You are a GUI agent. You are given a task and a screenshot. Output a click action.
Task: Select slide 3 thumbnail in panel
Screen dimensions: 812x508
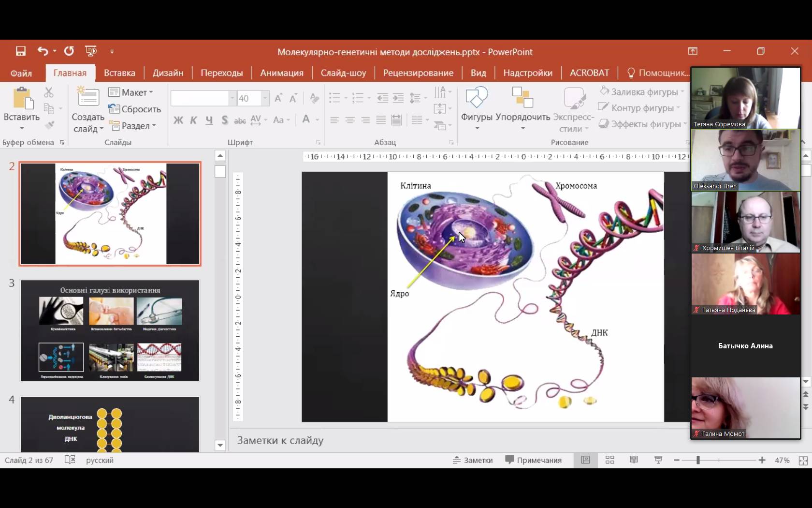[110, 330]
